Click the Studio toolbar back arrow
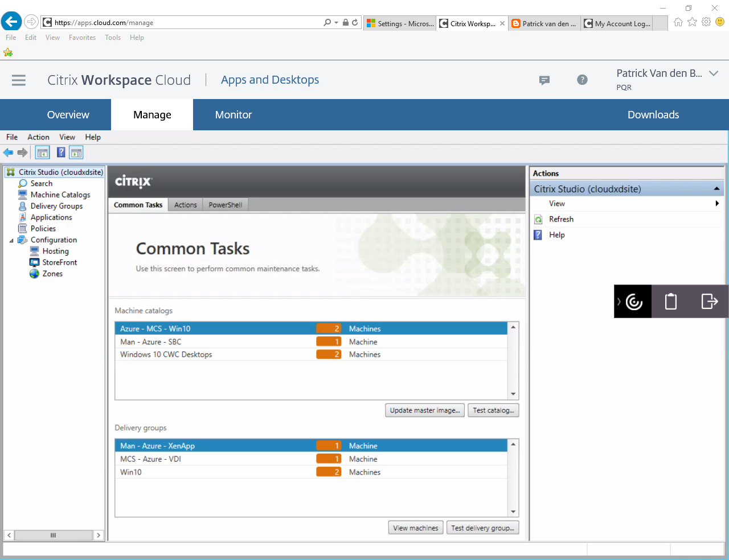The image size is (729, 560). tap(9, 153)
